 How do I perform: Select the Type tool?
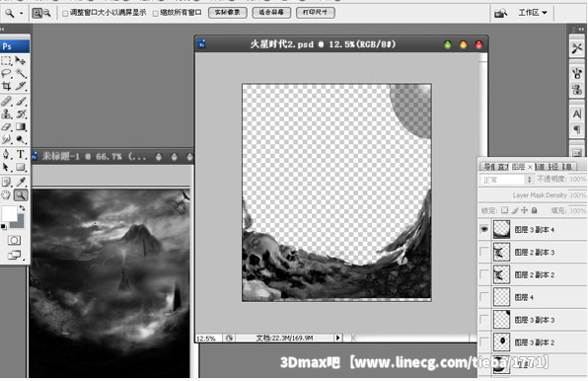coord(21,154)
